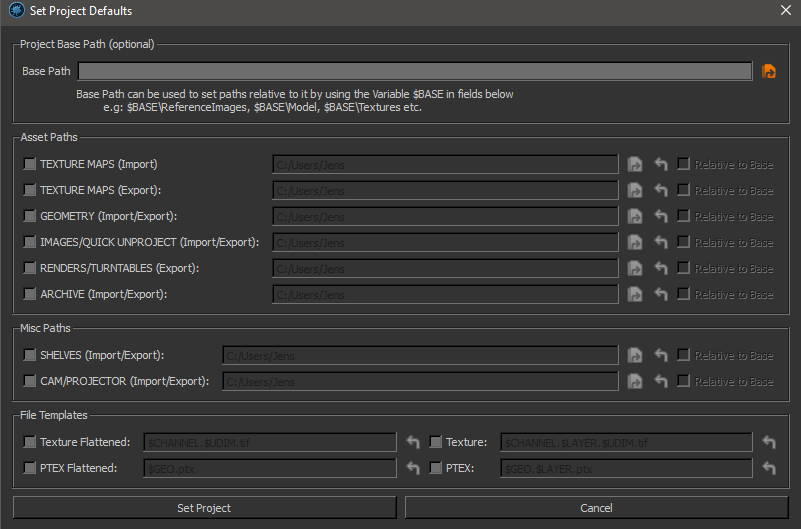Browse folder for GEOMETRY path
801x529 pixels.
pyautogui.click(x=635, y=216)
